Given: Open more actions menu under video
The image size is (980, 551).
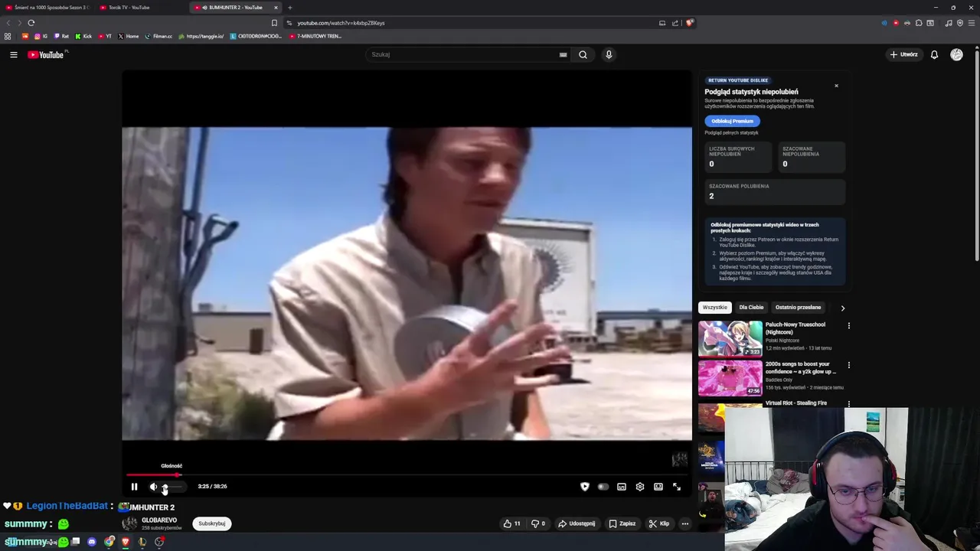Looking at the screenshot, I should point(685,523).
